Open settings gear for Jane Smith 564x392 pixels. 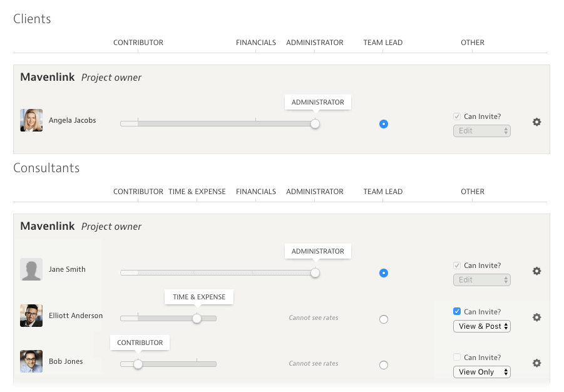pyautogui.click(x=536, y=271)
